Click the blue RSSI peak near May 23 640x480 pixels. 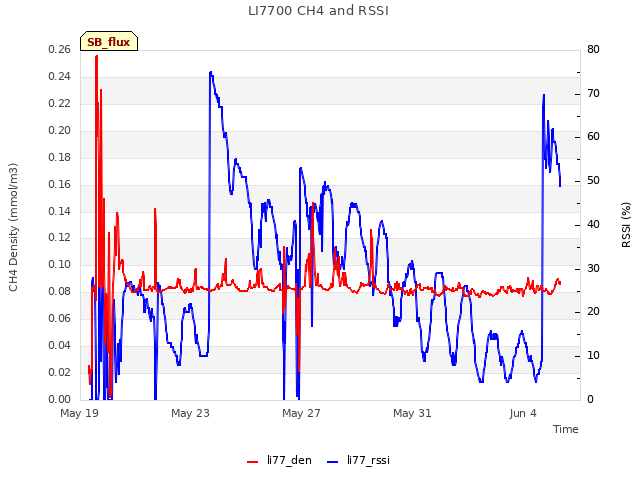(211, 73)
